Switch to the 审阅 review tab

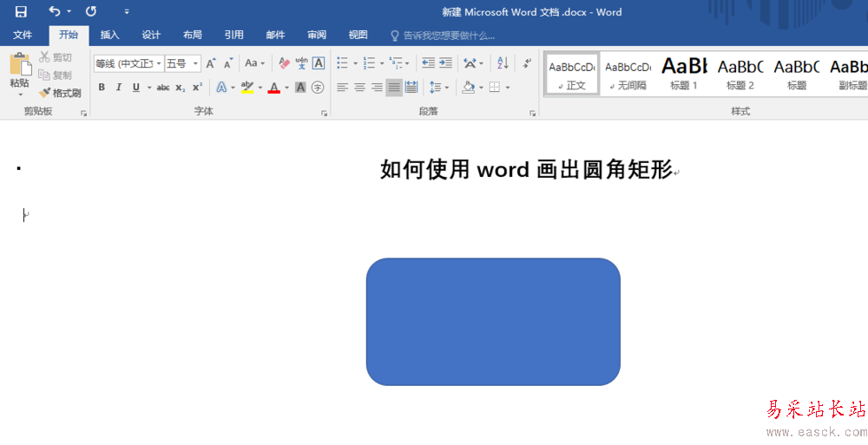(x=317, y=36)
